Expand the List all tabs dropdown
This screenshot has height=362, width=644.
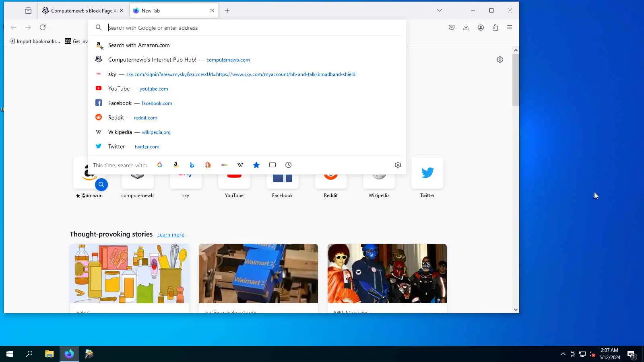coord(440,10)
